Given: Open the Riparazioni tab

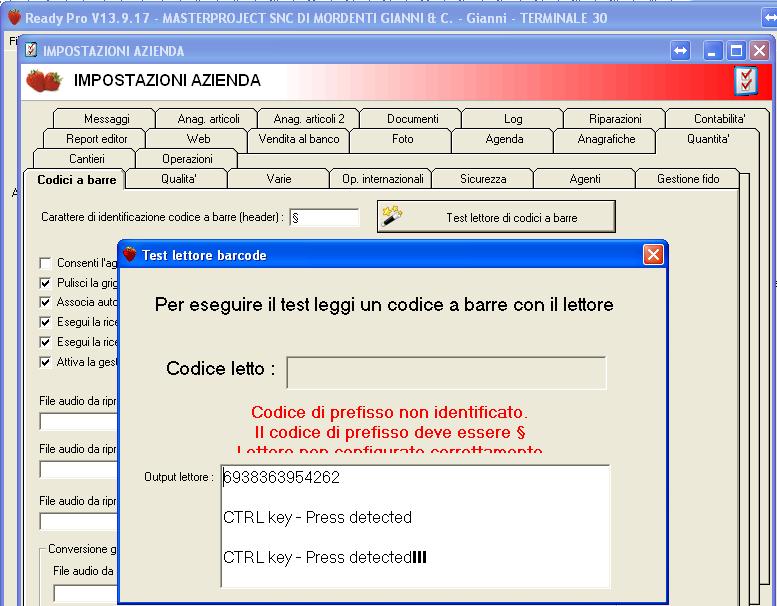Looking at the screenshot, I should click(x=615, y=119).
